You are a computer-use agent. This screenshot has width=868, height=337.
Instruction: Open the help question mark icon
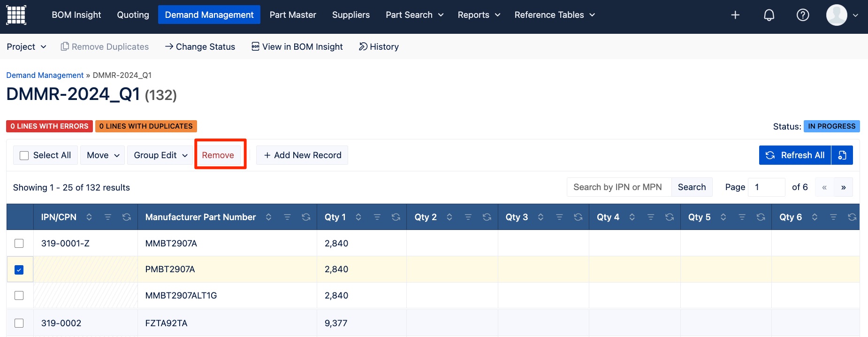click(x=803, y=15)
